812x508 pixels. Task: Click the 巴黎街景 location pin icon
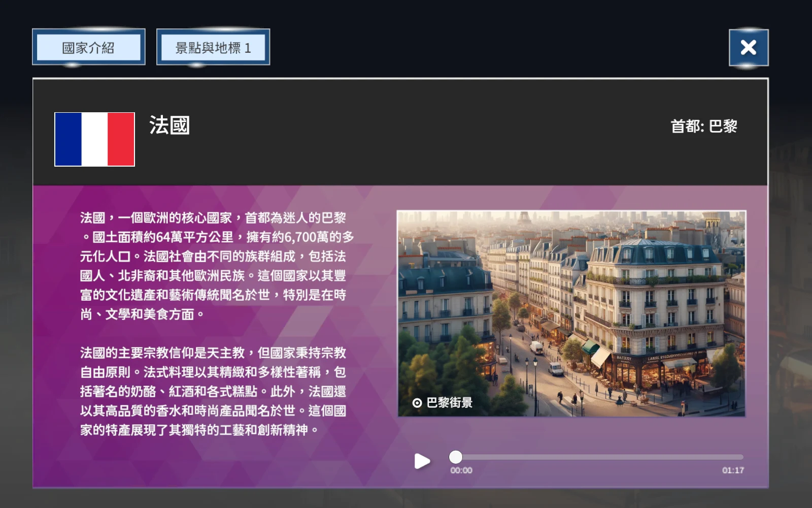pos(417,403)
